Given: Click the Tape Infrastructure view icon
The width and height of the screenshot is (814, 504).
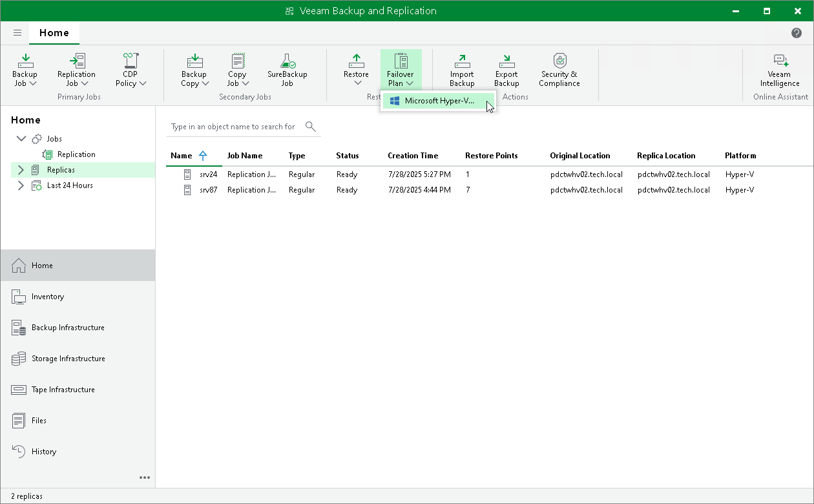Looking at the screenshot, I should click(x=19, y=390).
